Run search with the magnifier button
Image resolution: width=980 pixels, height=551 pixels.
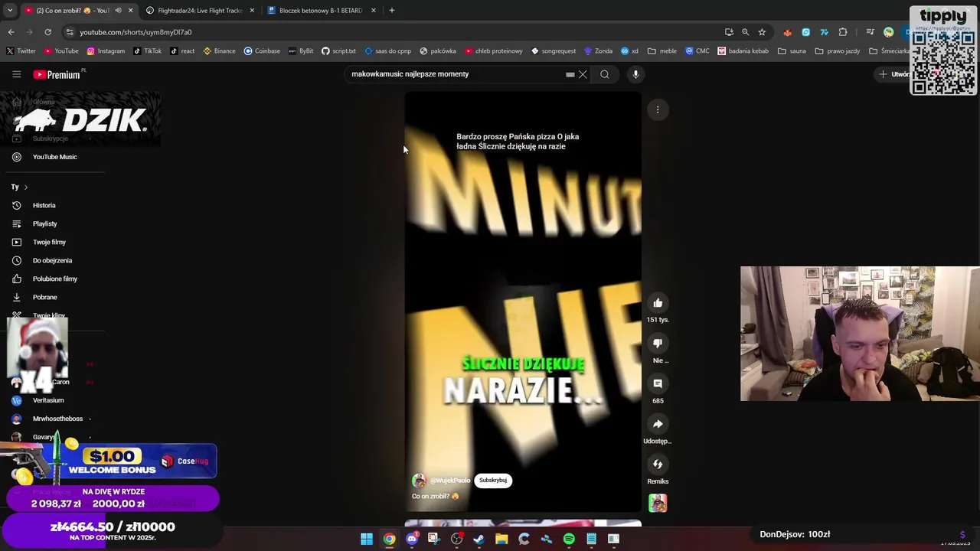click(x=605, y=74)
